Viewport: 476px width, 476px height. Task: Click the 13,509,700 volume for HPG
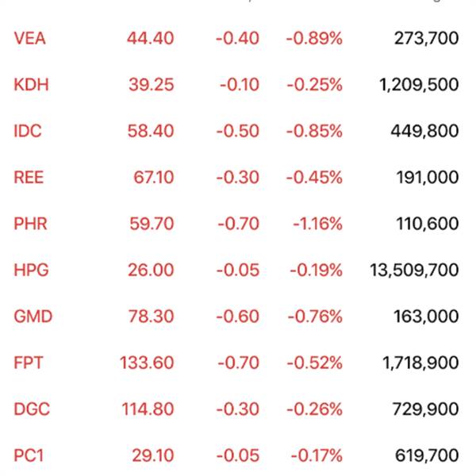tap(414, 270)
